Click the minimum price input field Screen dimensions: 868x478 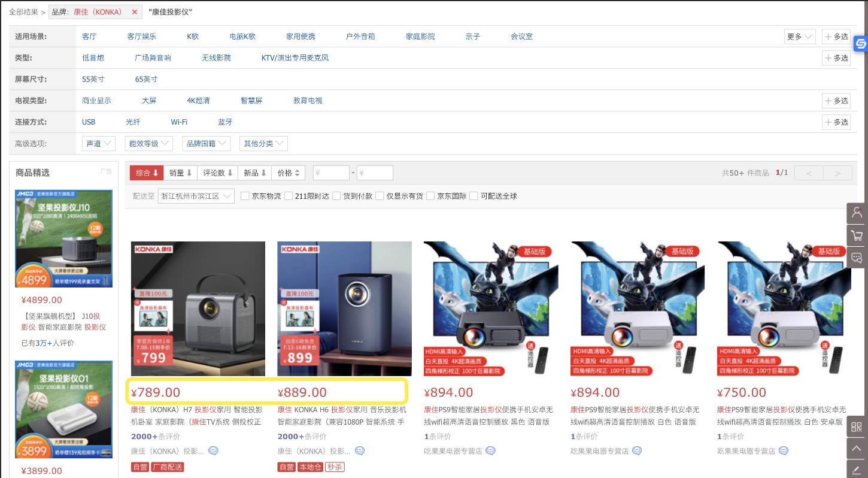[330, 172]
